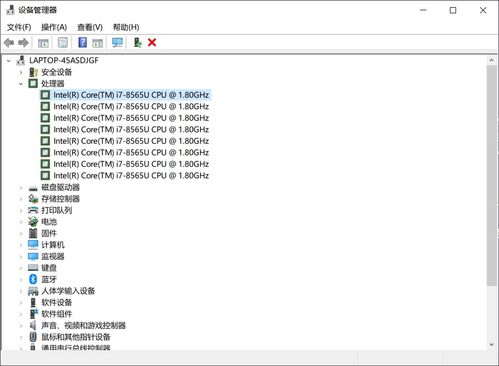This screenshot has width=499, height=366.
Task: Click scan for hardware changes monitor icon
Action: tap(117, 42)
